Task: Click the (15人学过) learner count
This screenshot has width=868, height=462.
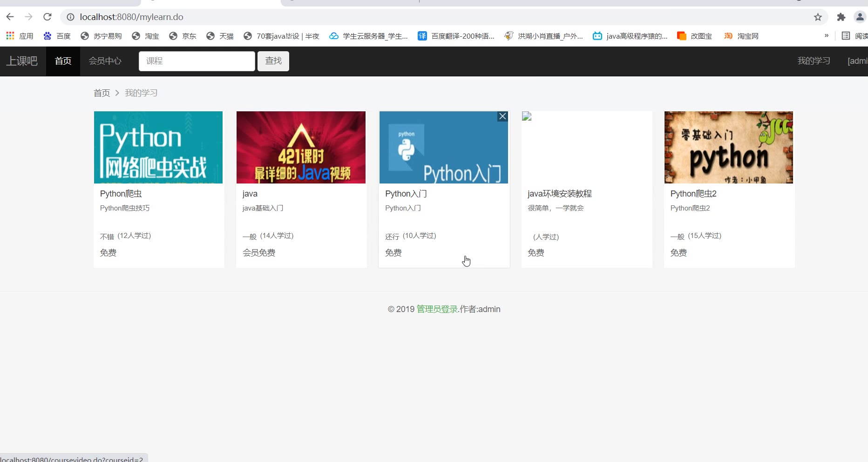Action: [x=705, y=236]
